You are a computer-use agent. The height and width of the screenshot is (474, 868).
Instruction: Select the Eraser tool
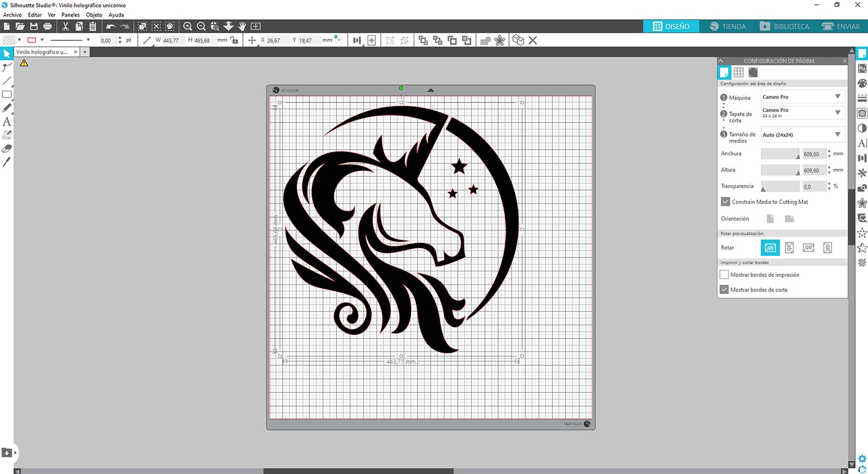(7, 149)
